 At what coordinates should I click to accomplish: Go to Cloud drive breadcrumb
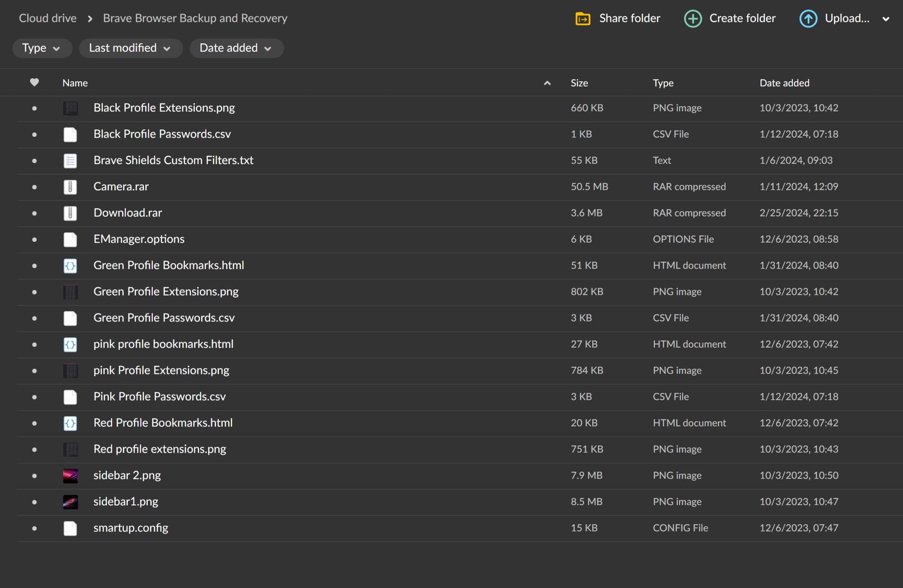click(48, 18)
